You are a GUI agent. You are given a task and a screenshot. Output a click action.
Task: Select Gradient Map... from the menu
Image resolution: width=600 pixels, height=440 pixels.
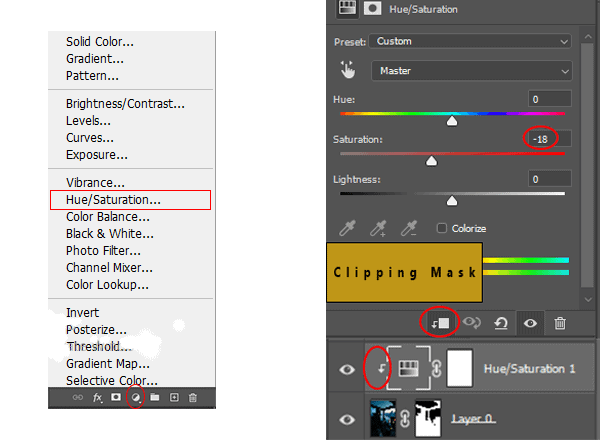click(x=108, y=363)
